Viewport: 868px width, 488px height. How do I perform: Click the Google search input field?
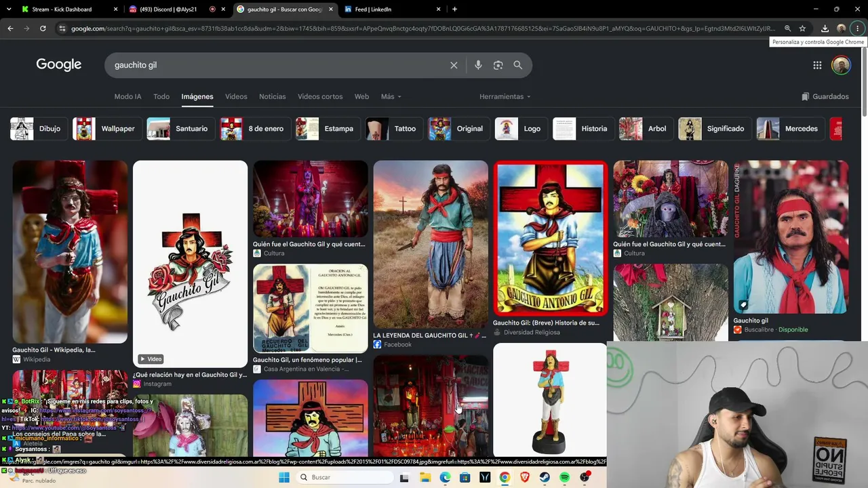pos(278,65)
